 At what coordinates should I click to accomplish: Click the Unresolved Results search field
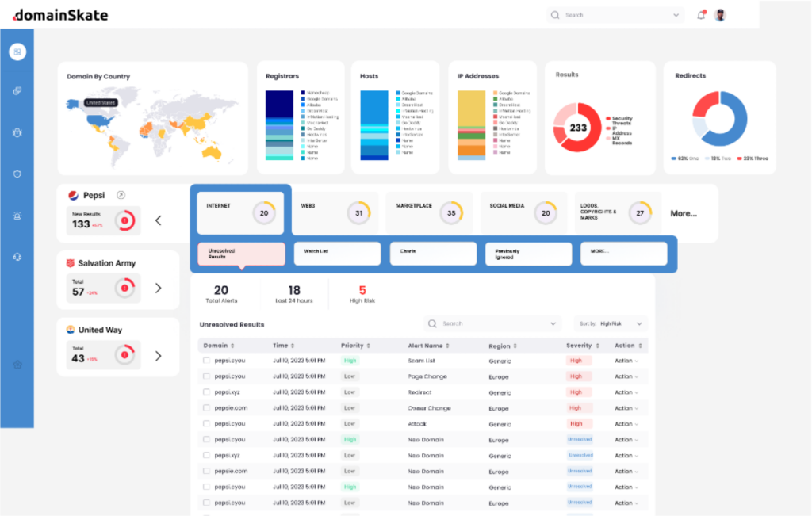(492, 323)
